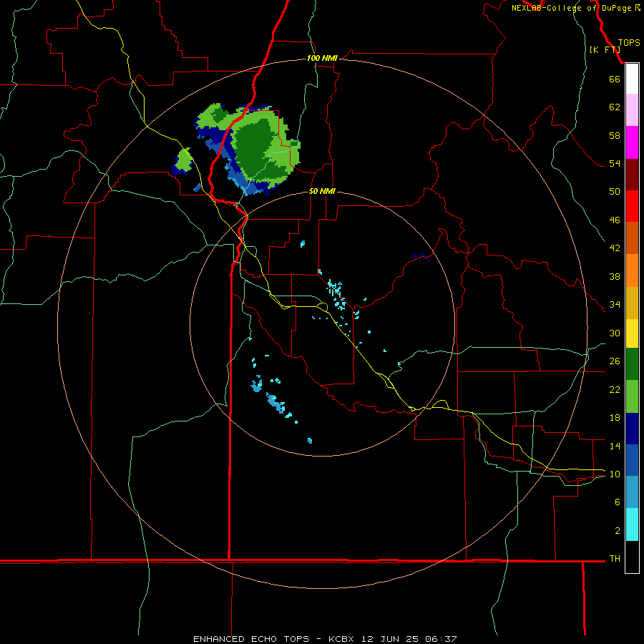This screenshot has height=644, width=644.
Task: Click the medium blue 18 kft legend swatch
Action: pos(632,460)
